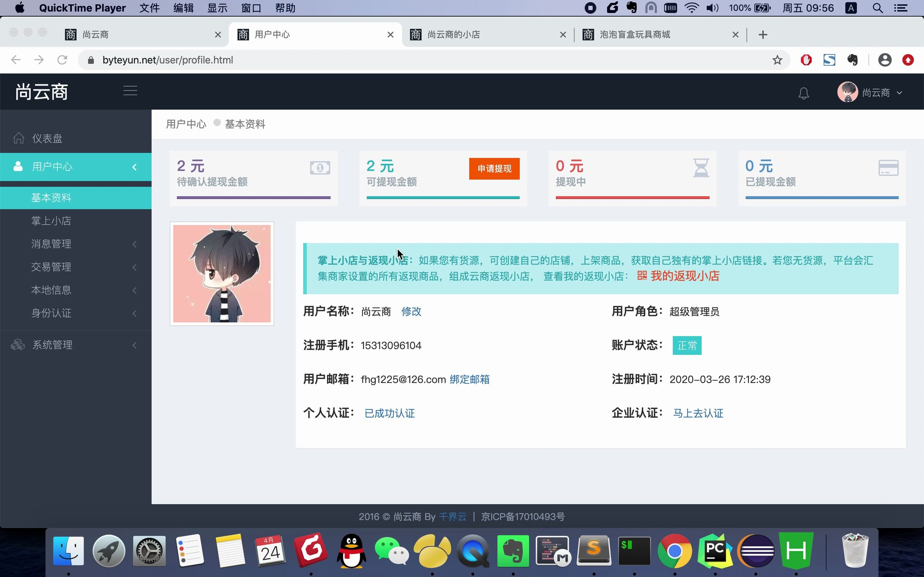924x577 pixels.
Task: Open the 显示 menu in the menu bar
Action: [x=217, y=8]
